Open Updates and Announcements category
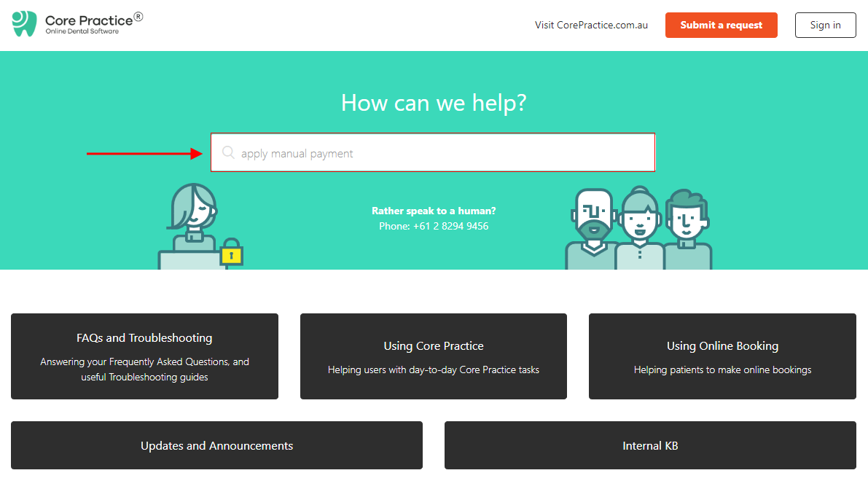This screenshot has width=868, height=481. [x=216, y=445]
